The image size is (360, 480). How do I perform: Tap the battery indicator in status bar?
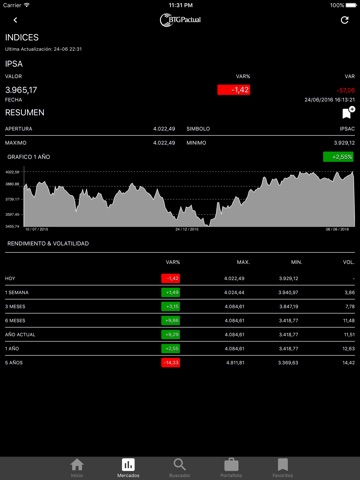[x=351, y=5]
